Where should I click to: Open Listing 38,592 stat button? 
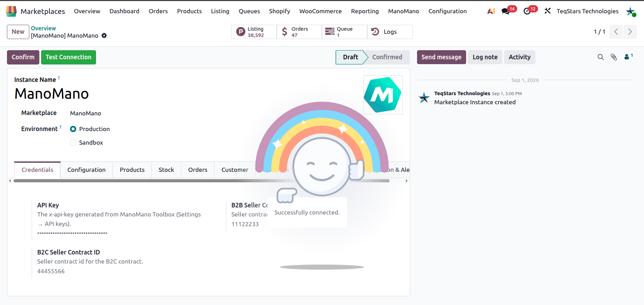pyautogui.click(x=254, y=32)
